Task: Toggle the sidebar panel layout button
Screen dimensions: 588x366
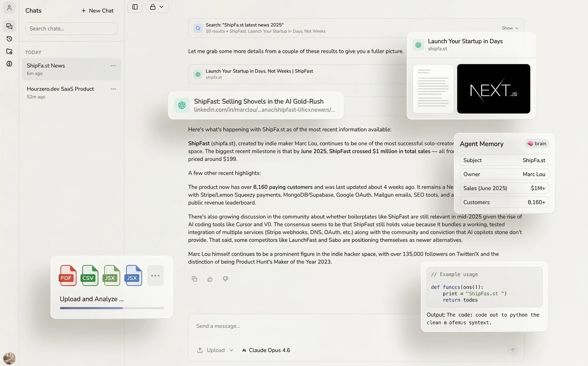Action: [135, 7]
